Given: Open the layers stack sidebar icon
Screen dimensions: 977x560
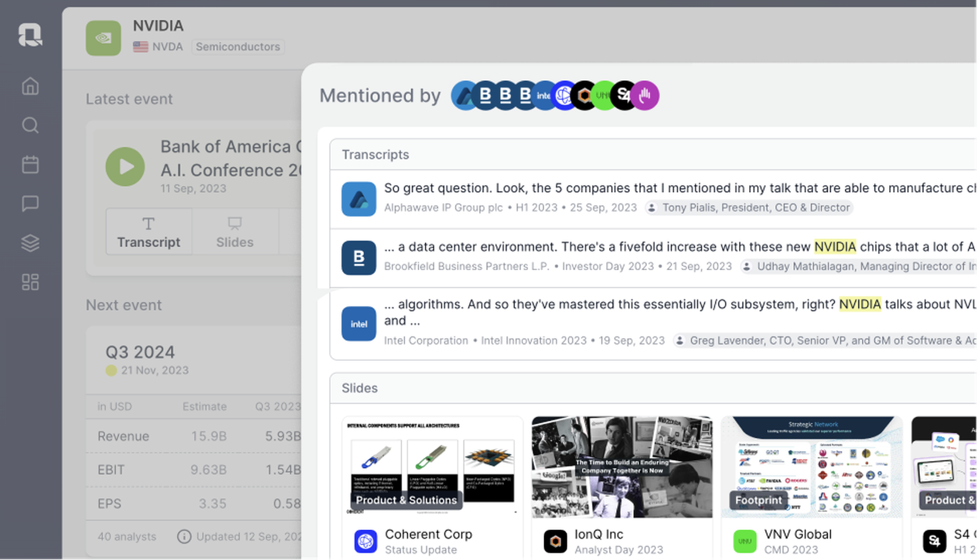Looking at the screenshot, I should (30, 243).
